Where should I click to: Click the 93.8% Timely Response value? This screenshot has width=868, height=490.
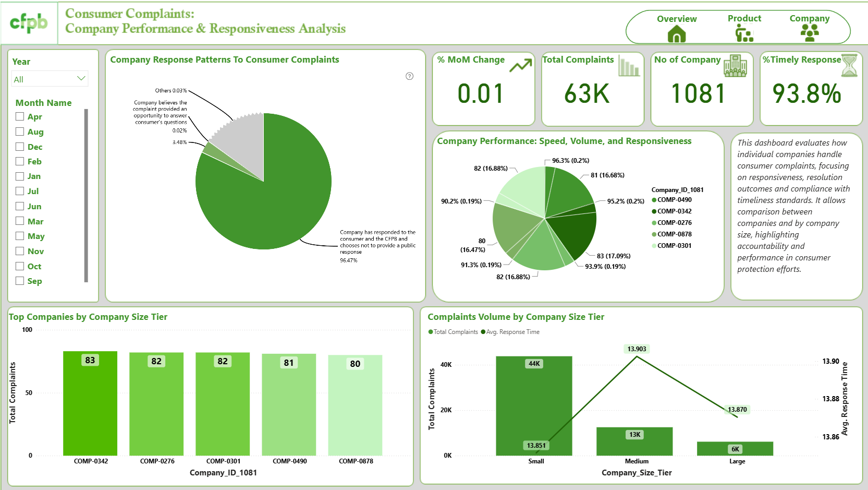[x=807, y=94]
